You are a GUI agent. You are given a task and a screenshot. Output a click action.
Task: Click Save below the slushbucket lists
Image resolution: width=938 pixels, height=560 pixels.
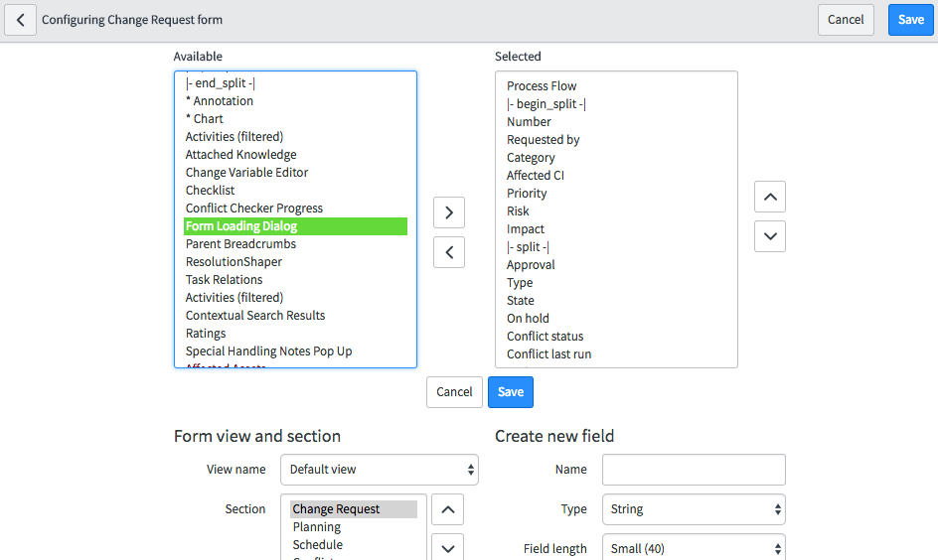pos(511,392)
